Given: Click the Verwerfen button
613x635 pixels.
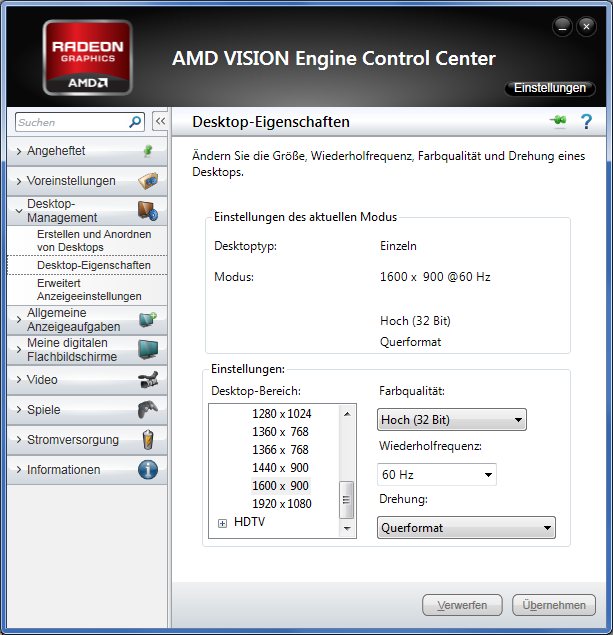Looking at the screenshot, I should tap(462, 605).
